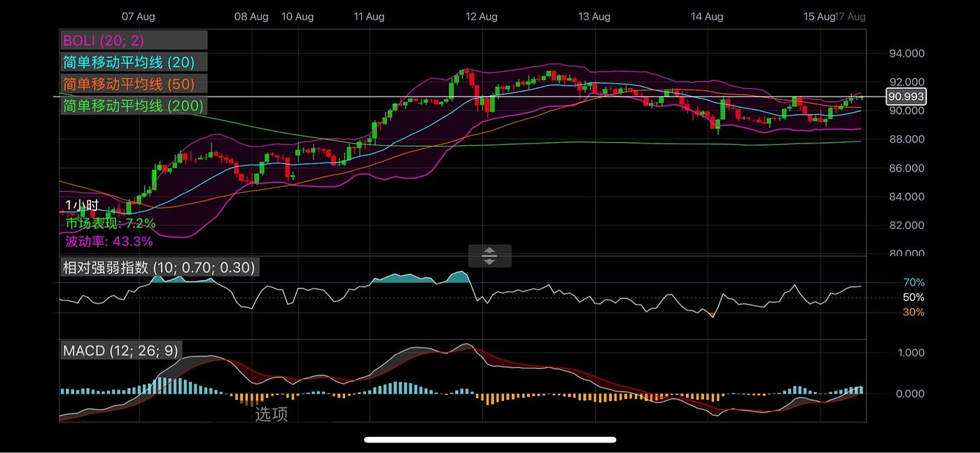Select the cyan 简单移动平均线 (20) label
This screenshot has height=453, width=980.
134,62
